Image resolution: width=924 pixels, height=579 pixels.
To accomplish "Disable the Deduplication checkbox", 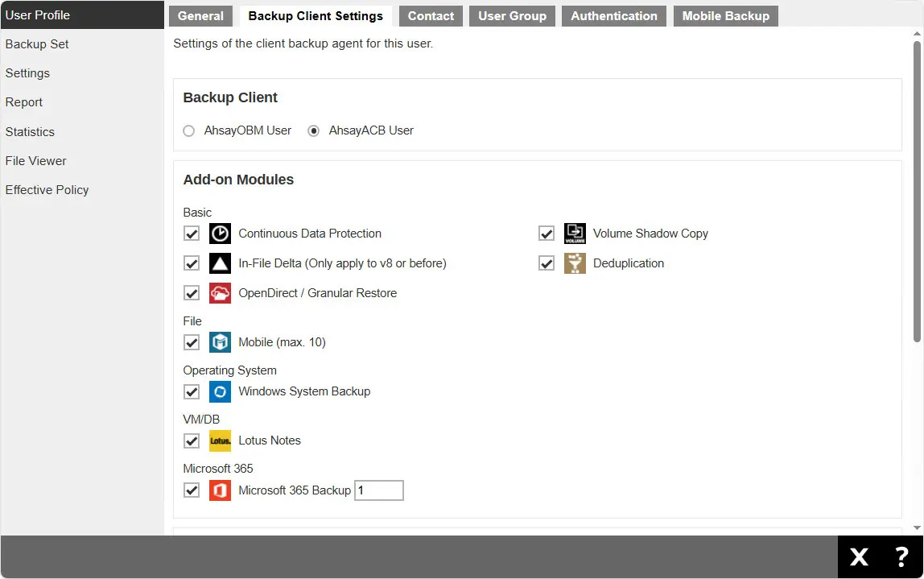I will 547,263.
